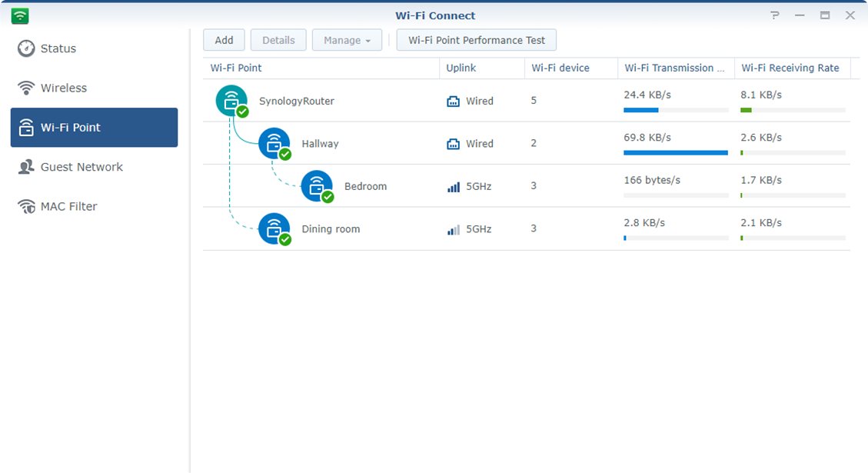
Task: Click the Hallway transmission rate bar
Action: [675, 153]
